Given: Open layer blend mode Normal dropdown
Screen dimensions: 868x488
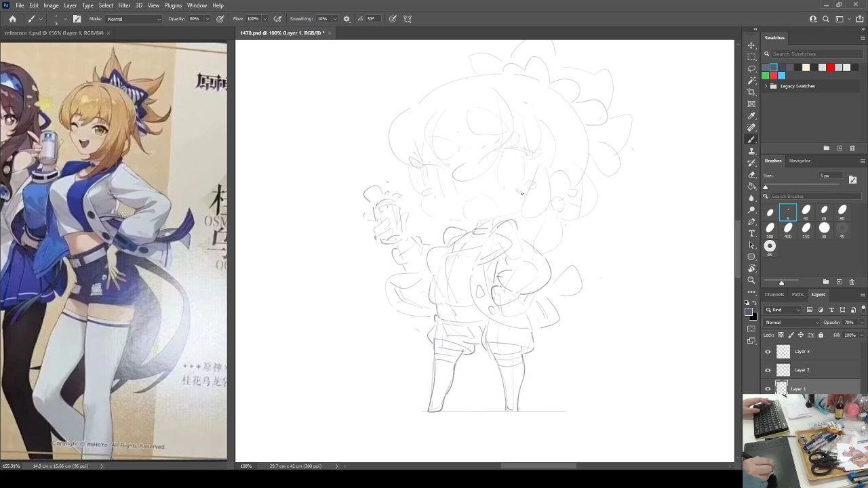Looking at the screenshot, I should (791, 323).
